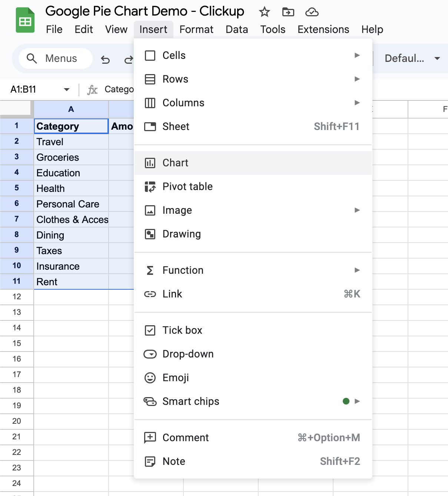Click the Image picture icon
The width and height of the screenshot is (448, 496).
point(150,210)
